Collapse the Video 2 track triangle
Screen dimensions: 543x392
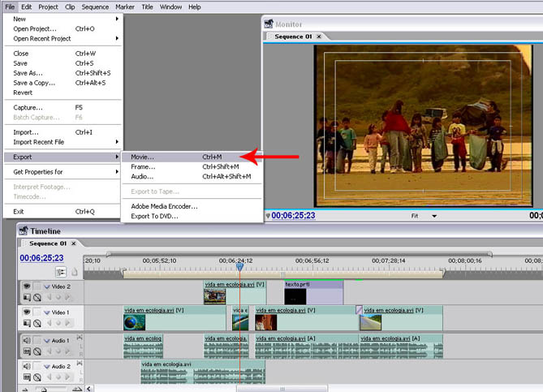click(x=47, y=286)
